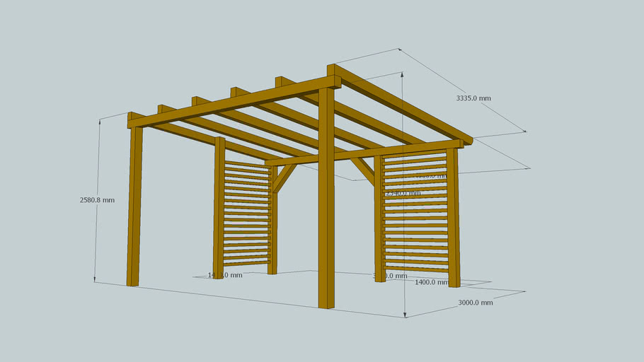Click the 3000.0 mm dimension label

pos(475,303)
